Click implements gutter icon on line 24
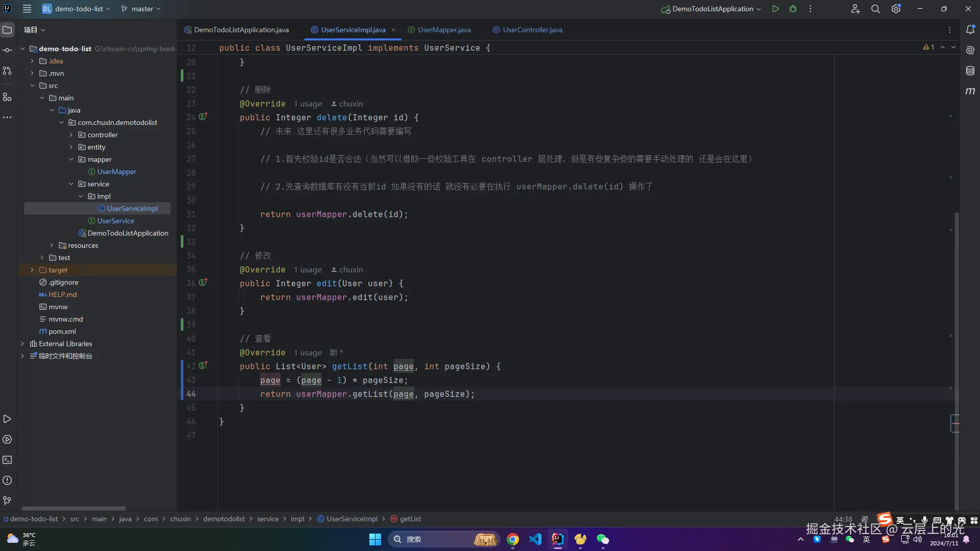This screenshot has width=980, height=551. [x=203, y=117]
